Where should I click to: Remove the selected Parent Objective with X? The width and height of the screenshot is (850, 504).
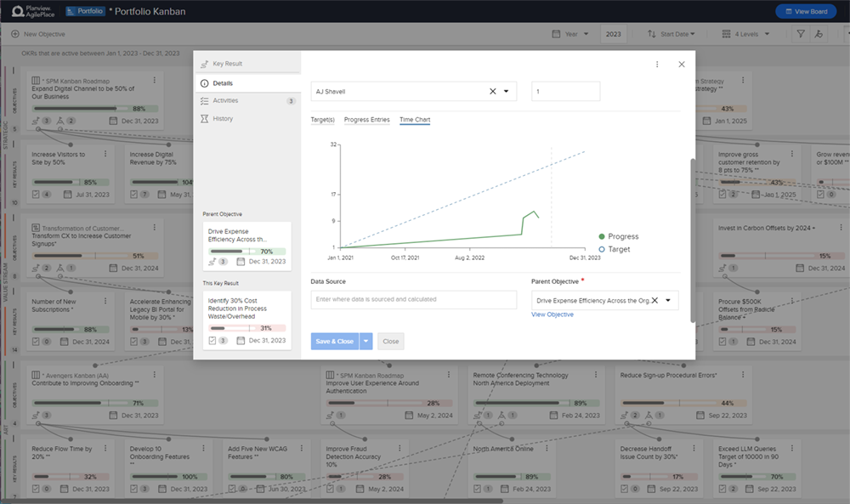[x=654, y=300]
